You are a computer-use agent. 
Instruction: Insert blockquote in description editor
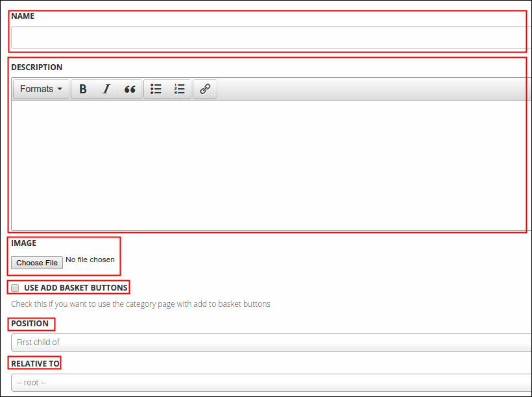130,89
